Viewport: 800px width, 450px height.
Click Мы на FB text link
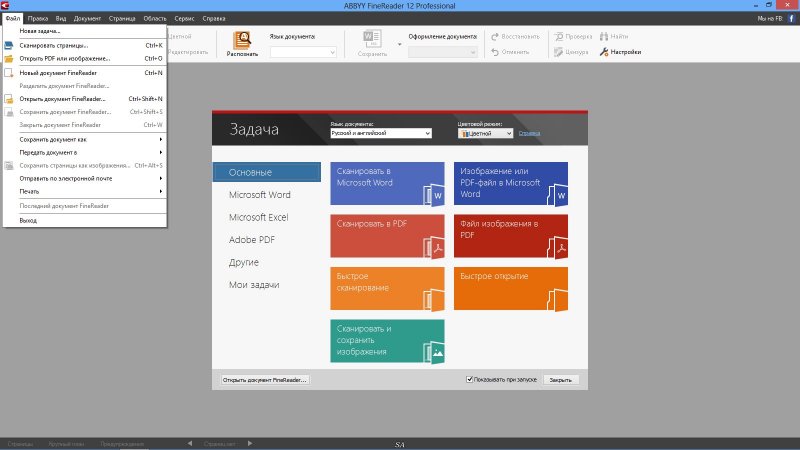770,18
